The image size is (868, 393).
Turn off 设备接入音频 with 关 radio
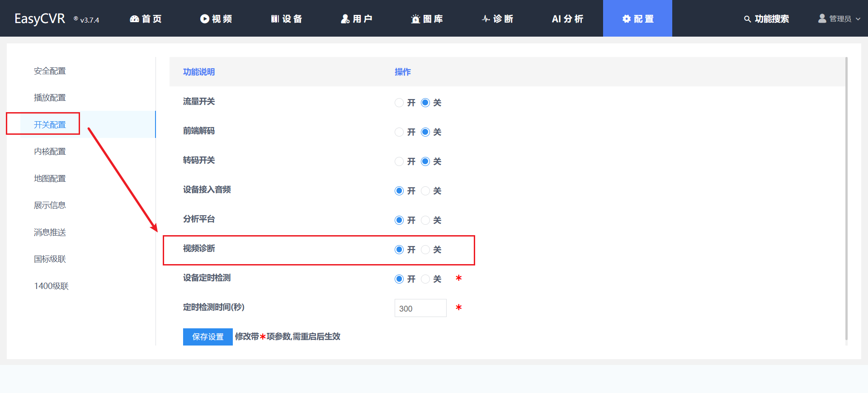click(x=425, y=191)
